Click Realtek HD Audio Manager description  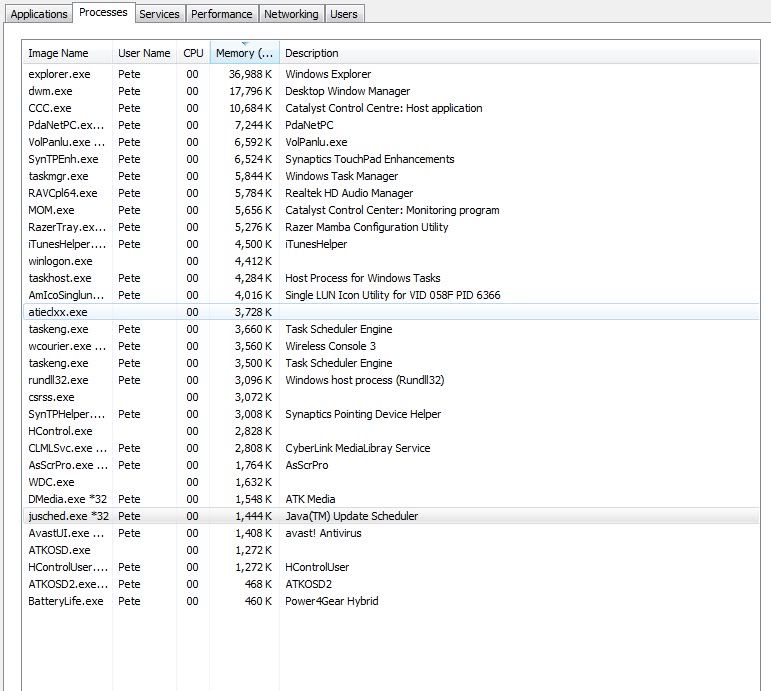349,193
